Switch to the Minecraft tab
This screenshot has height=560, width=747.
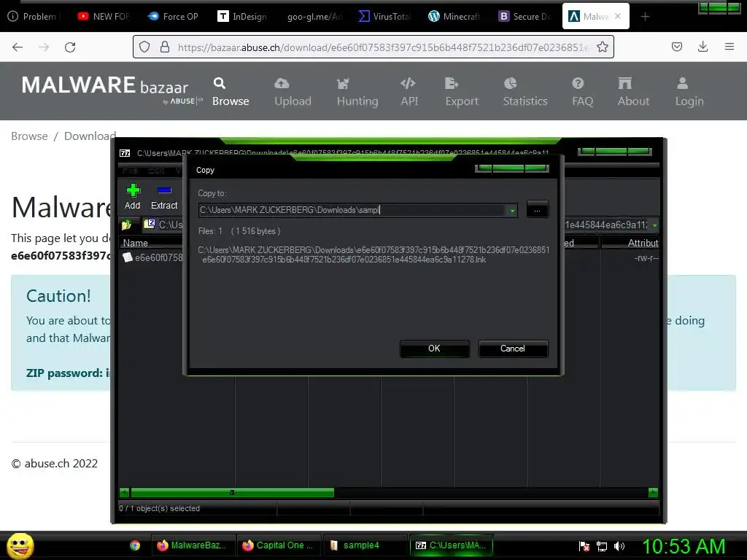pos(454,16)
